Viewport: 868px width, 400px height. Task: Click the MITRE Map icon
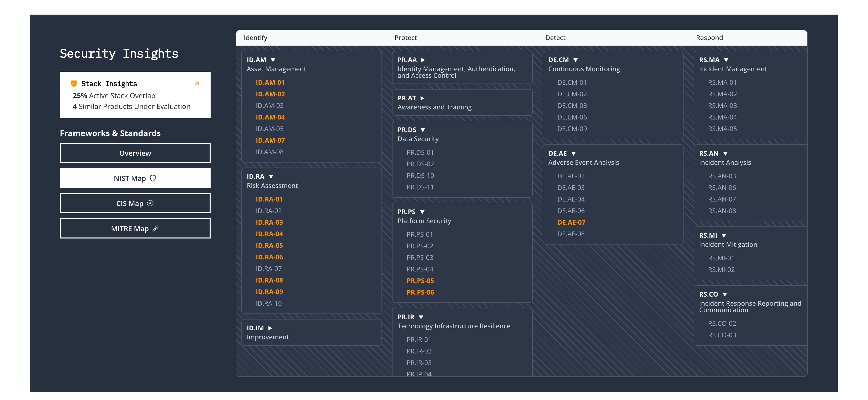point(155,229)
